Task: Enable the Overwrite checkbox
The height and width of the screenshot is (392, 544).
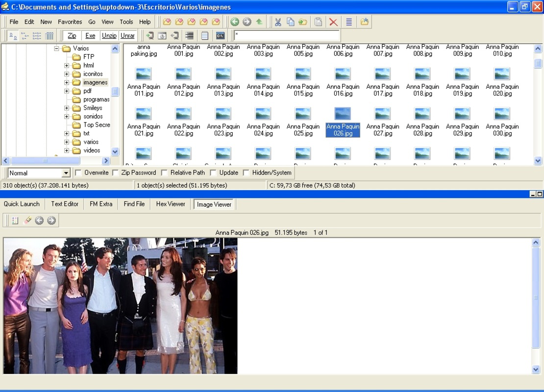Action: click(77, 172)
